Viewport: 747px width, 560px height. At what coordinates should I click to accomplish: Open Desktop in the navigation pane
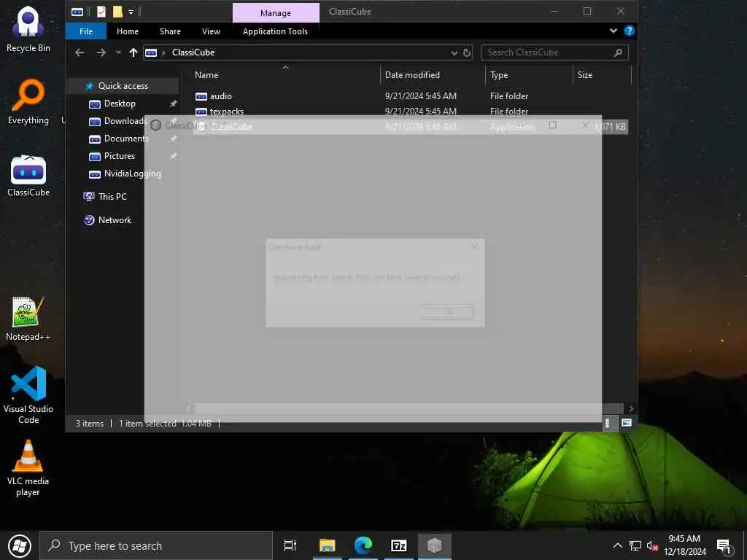point(120,104)
